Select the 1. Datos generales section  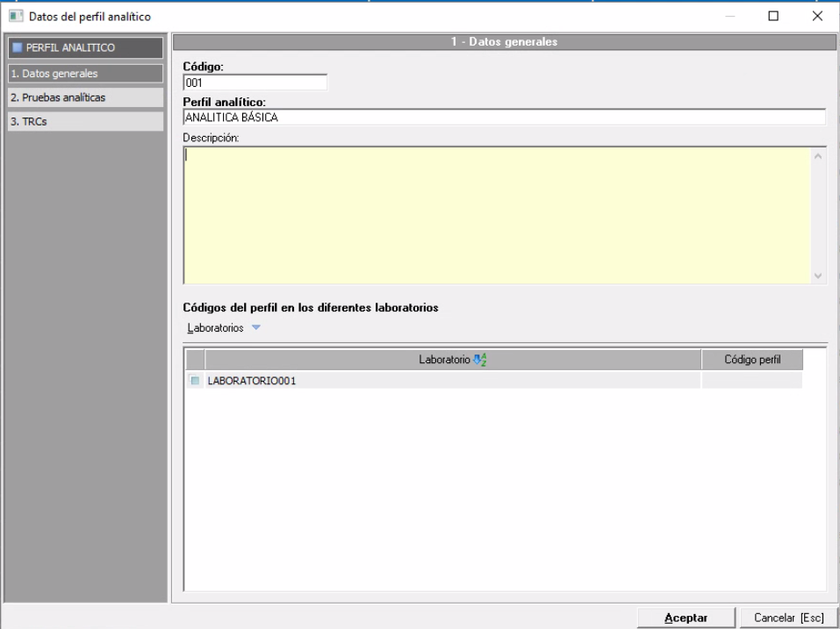[84, 73]
